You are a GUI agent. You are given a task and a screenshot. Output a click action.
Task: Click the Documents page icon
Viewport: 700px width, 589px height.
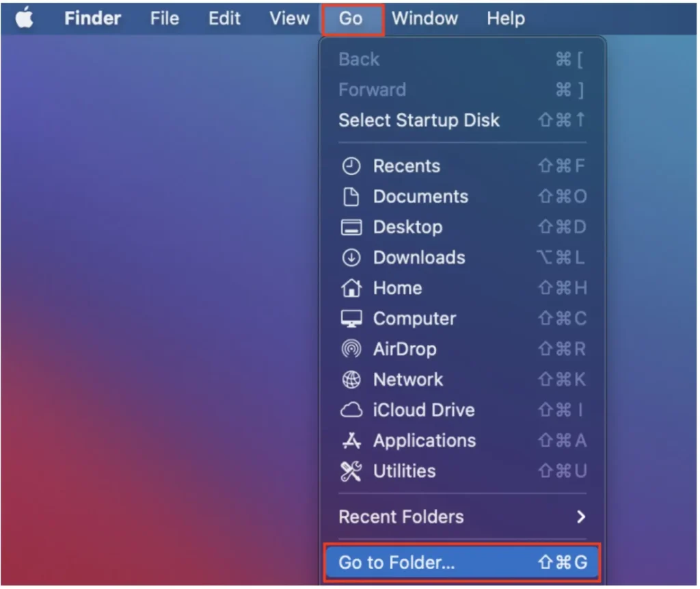351,196
